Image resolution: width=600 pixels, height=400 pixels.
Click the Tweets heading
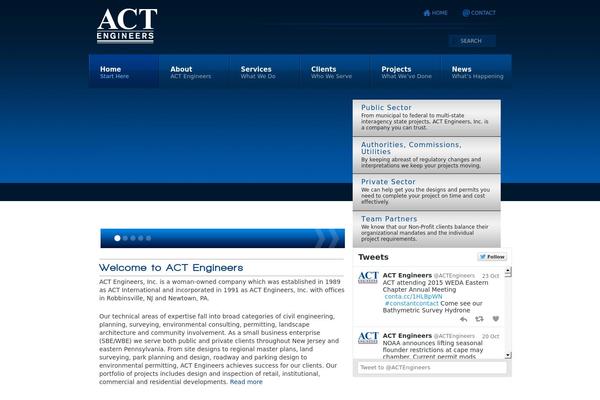coord(373,257)
